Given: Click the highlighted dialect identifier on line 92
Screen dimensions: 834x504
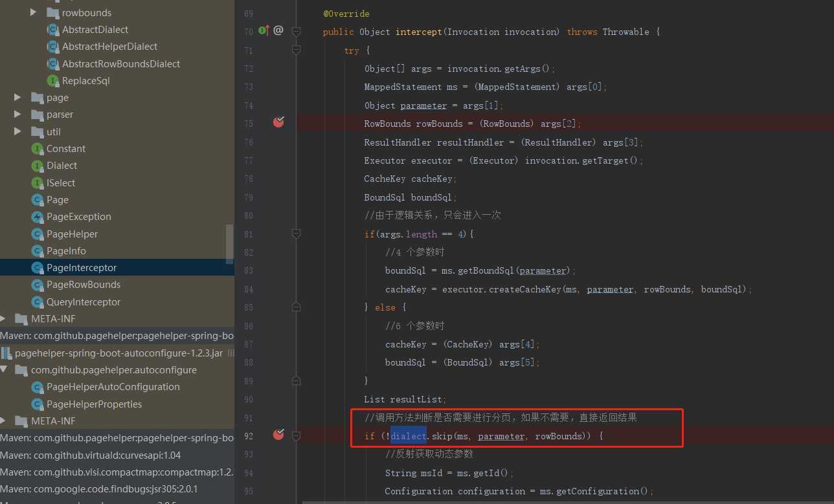Looking at the screenshot, I should pyautogui.click(x=409, y=436).
